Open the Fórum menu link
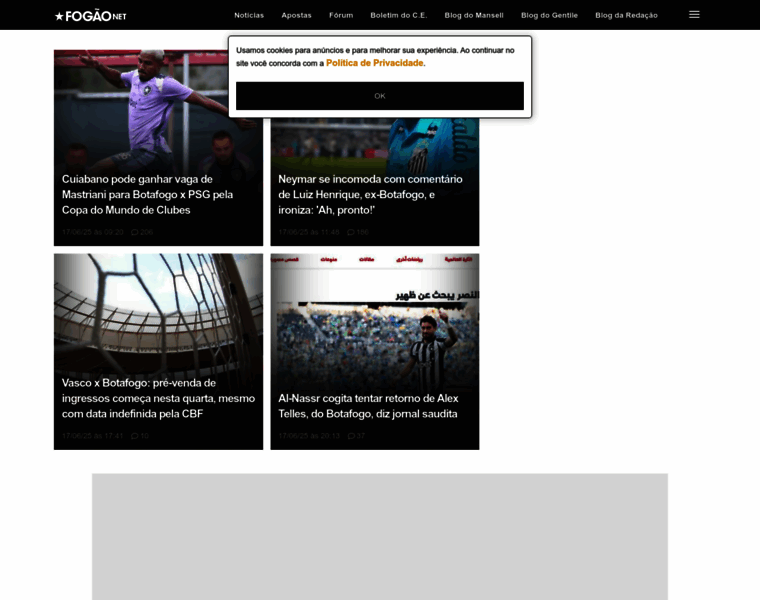The image size is (760, 600). coord(341,15)
